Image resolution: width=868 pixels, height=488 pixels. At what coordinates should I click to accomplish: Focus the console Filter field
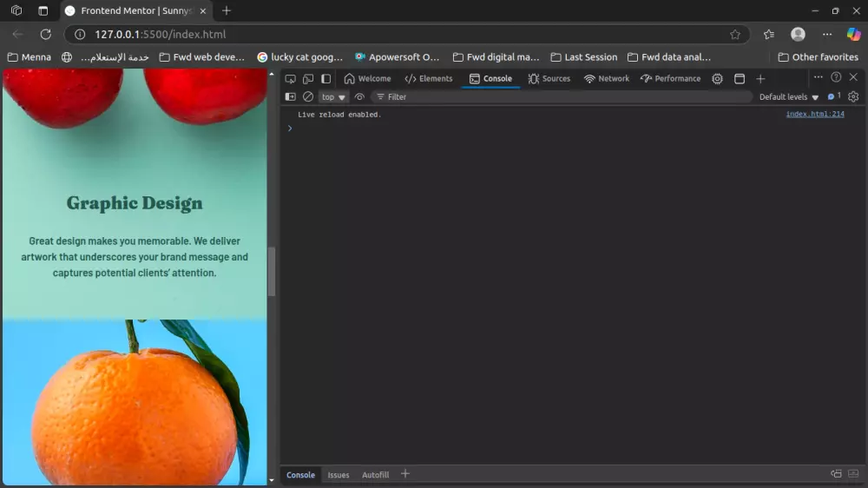point(562,97)
